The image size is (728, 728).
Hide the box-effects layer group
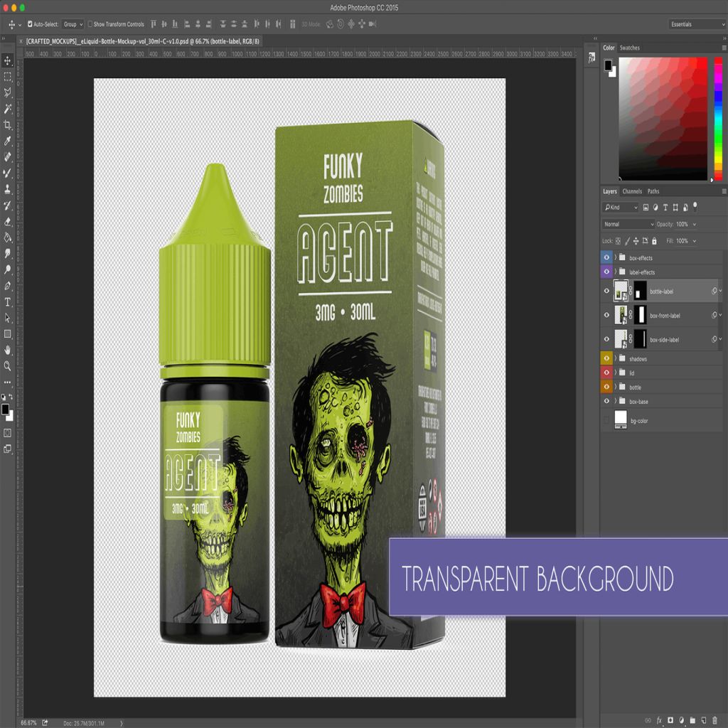coord(606,257)
